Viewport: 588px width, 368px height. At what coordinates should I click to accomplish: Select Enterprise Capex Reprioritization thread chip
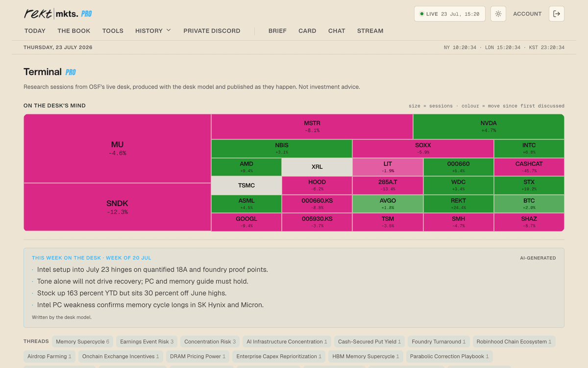click(279, 356)
